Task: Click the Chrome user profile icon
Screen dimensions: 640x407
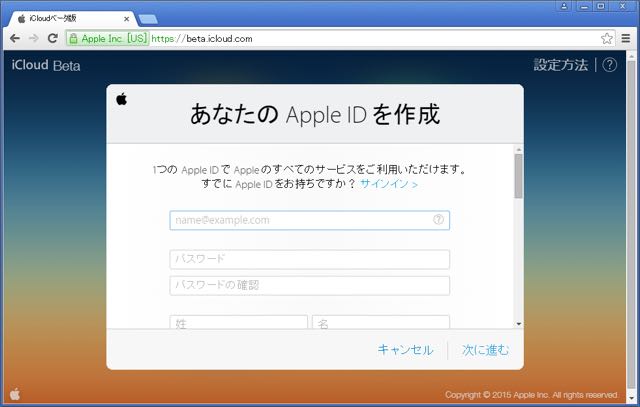Action: (564, 6)
